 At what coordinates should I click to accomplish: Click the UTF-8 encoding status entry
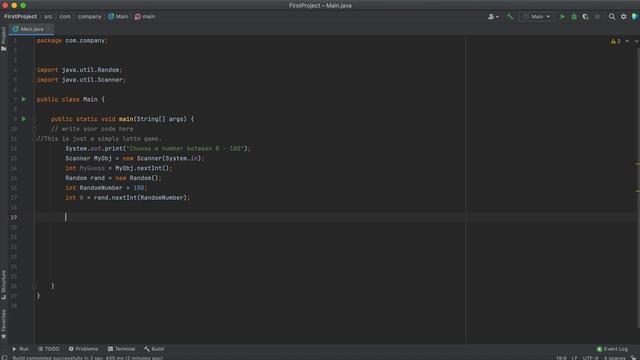coord(590,358)
